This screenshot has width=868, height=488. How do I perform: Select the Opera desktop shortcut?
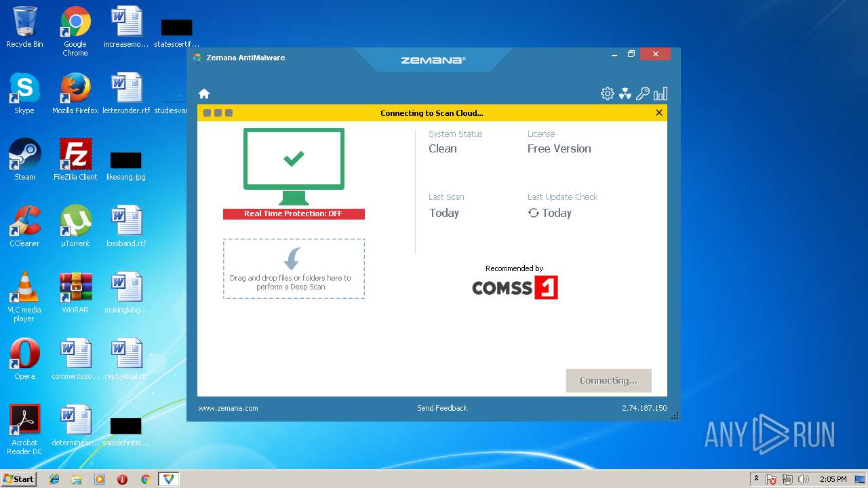[24, 359]
